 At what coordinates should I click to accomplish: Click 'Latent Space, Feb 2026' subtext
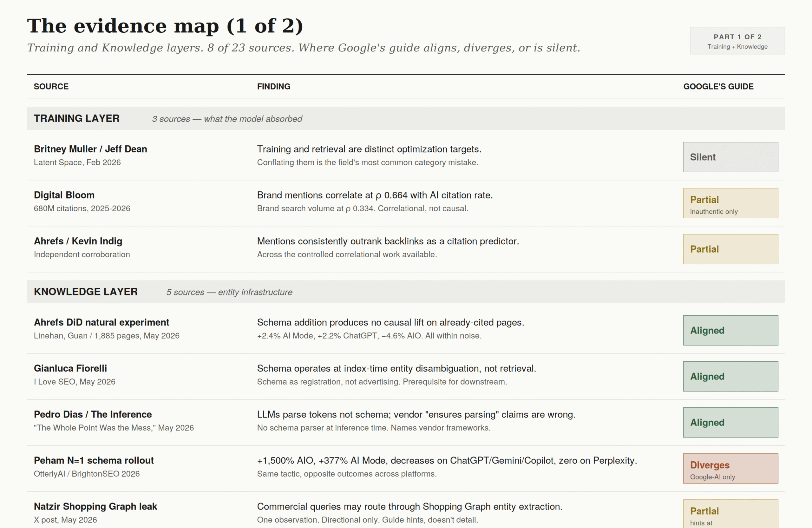pyautogui.click(x=77, y=162)
